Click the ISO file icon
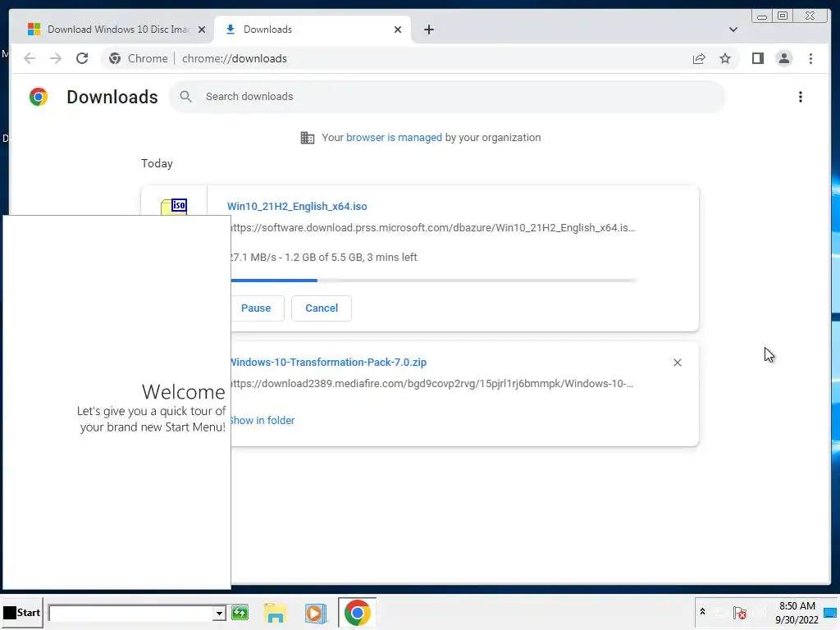The height and width of the screenshot is (630, 840). click(x=174, y=207)
